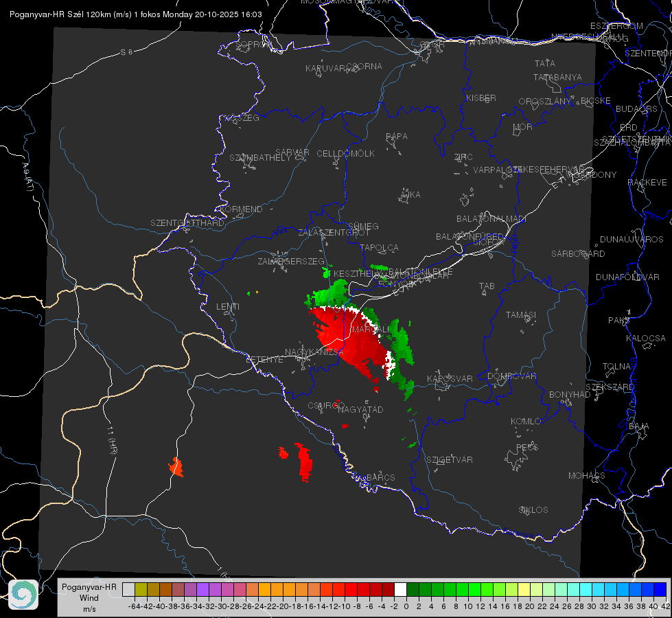
Task: Click the NAGYATAD town label
Action: 360,409
